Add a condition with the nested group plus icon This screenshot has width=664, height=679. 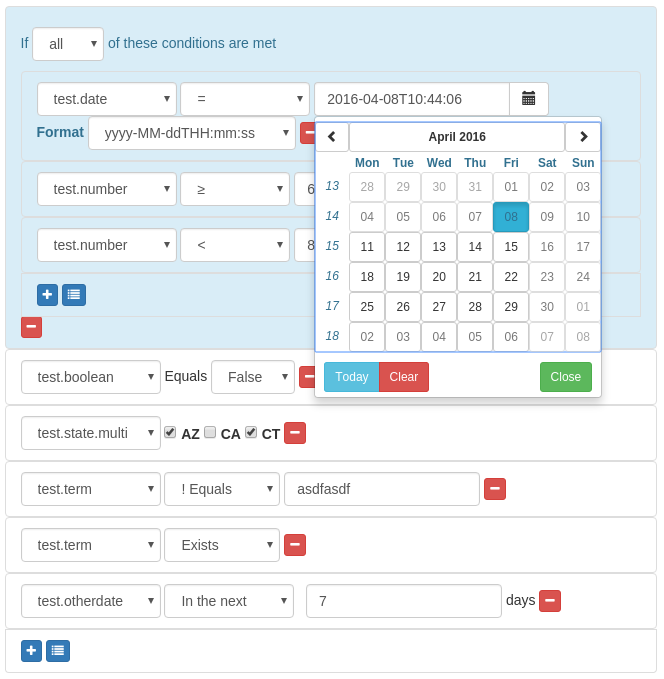[x=47, y=295]
